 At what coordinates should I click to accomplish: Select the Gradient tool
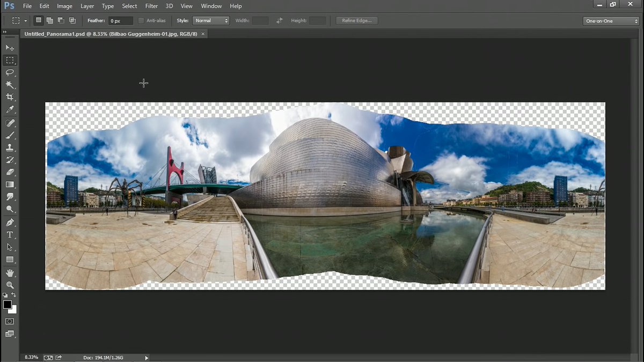[x=10, y=184]
